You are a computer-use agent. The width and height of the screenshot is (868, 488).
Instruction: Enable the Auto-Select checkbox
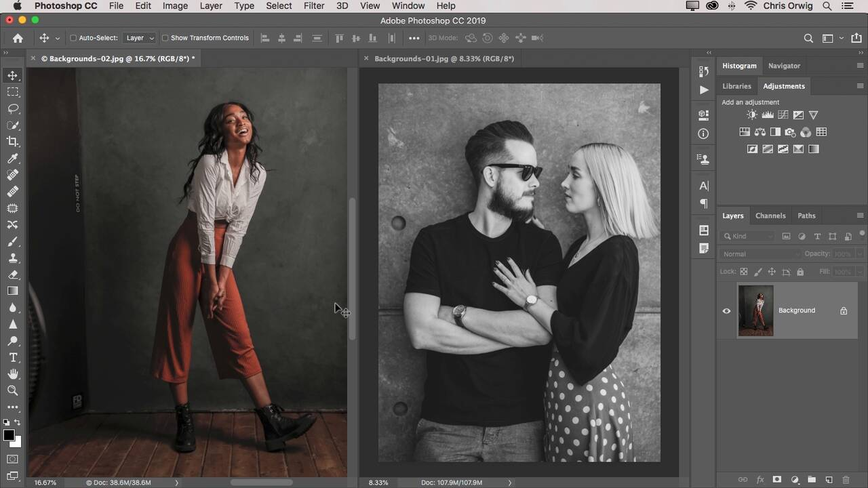[x=73, y=38]
